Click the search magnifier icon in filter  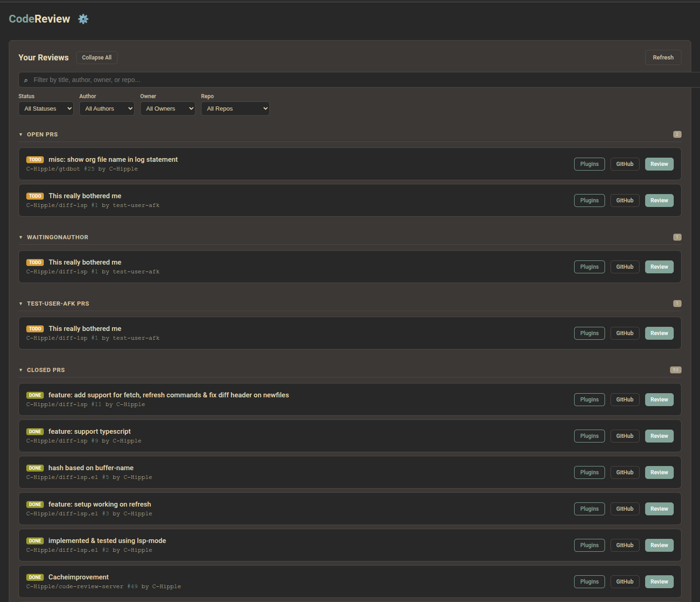point(26,80)
